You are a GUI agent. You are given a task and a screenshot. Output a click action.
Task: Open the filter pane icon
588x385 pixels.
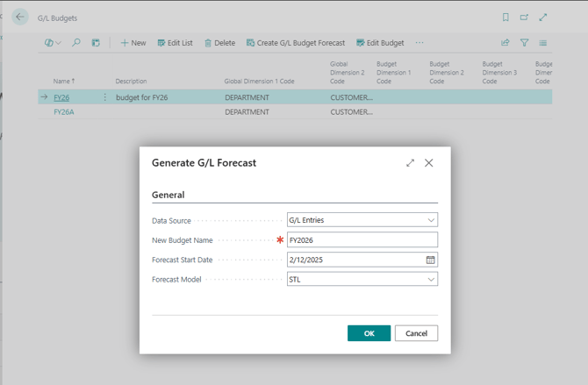tap(524, 43)
